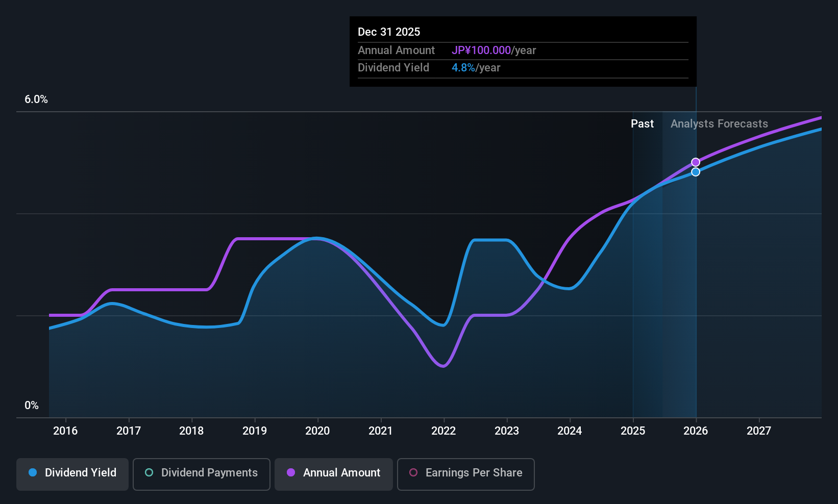Viewport: 838px width, 504px height.
Task: Click the 2016 x-axis label
Action: point(65,431)
